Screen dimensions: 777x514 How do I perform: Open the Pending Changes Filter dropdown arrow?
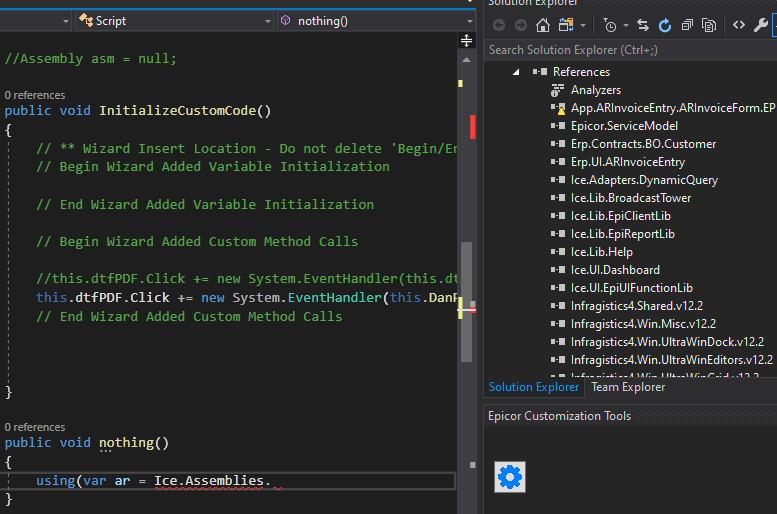pyautogui.click(x=626, y=25)
